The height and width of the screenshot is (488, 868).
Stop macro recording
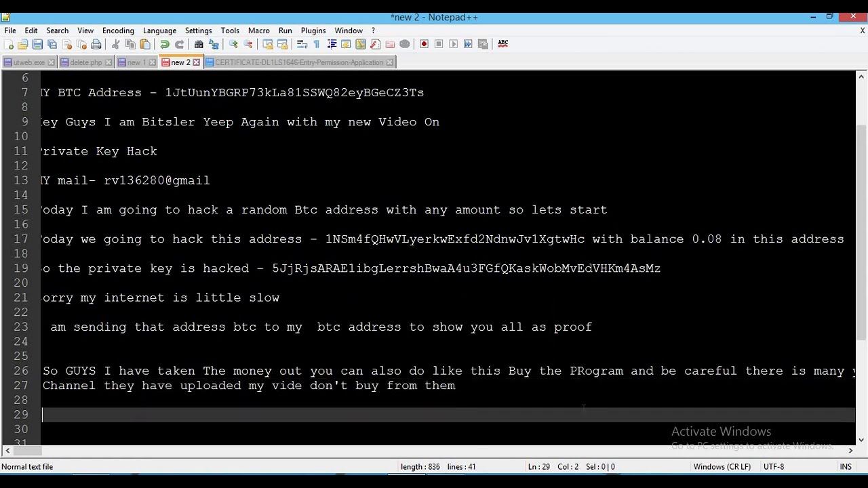click(x=439, y=44)
